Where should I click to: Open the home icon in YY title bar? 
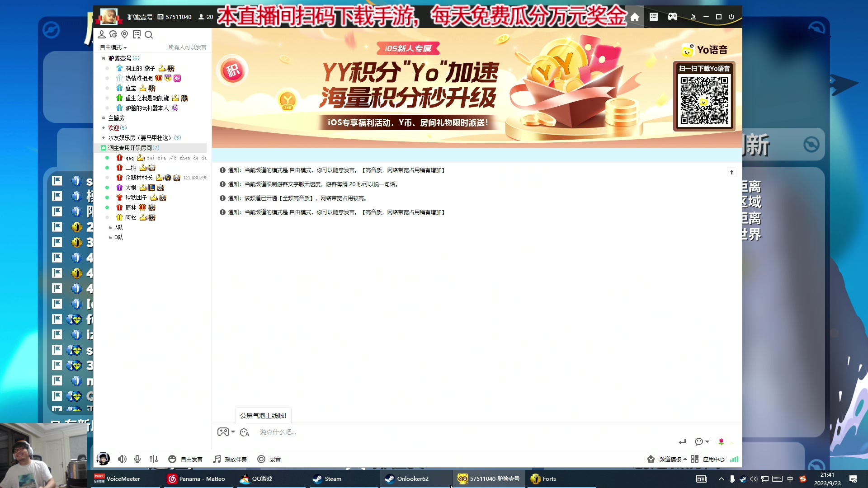pyautogui.click(x=635, y=17)
